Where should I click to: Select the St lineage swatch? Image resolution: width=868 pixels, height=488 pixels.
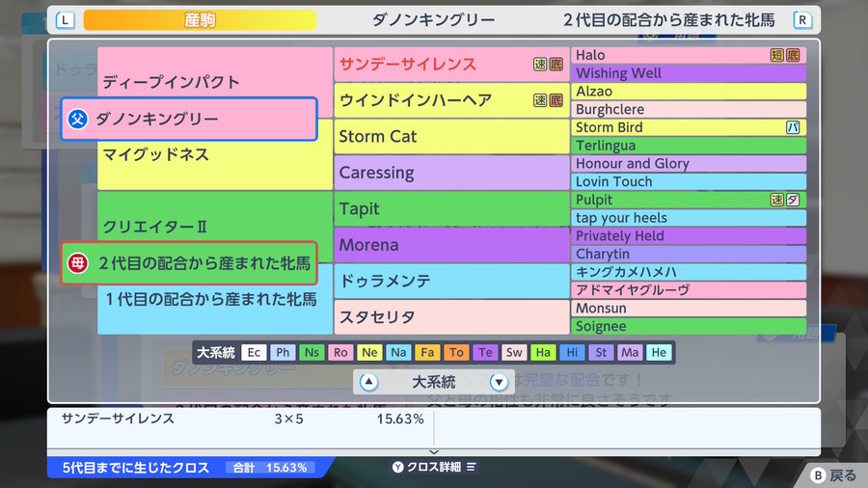[601, 352]
